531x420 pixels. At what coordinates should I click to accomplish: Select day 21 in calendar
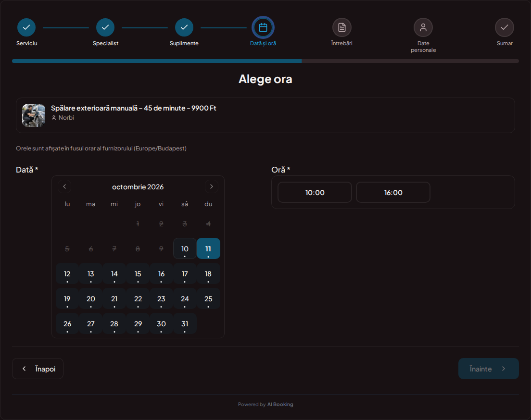click(114, 298)
